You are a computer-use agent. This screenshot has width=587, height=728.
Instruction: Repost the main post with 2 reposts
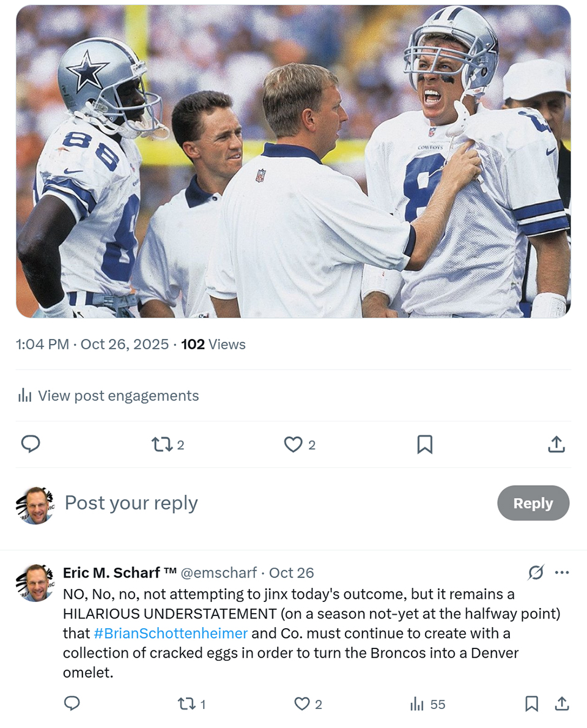point(163,445)
